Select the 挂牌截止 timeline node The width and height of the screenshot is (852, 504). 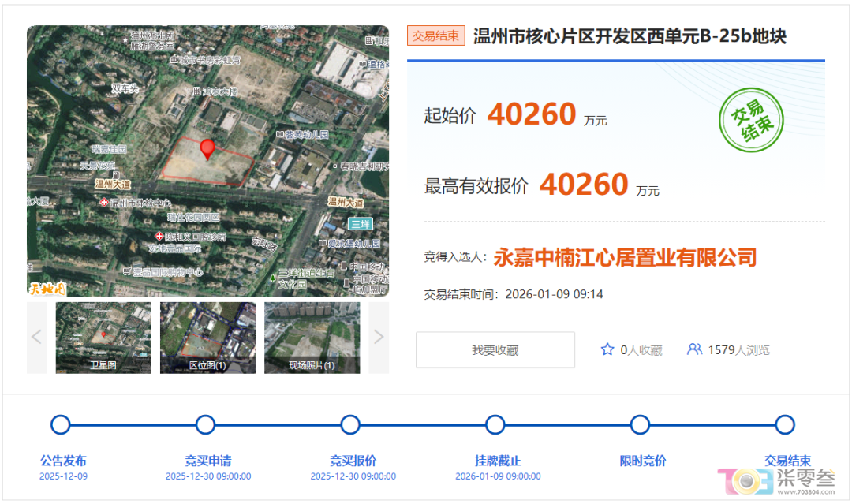[x=495, y=424]
